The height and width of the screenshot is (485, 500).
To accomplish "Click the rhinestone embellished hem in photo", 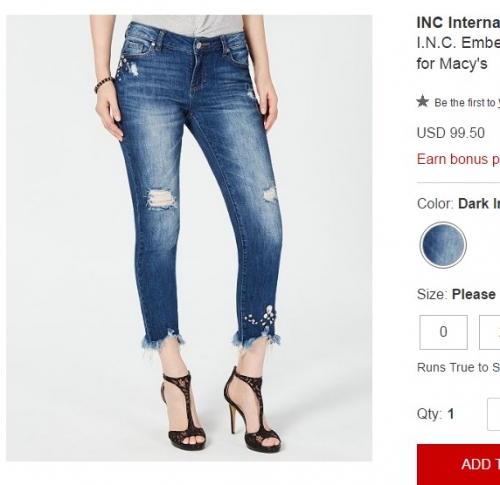I will coord(261,320).
